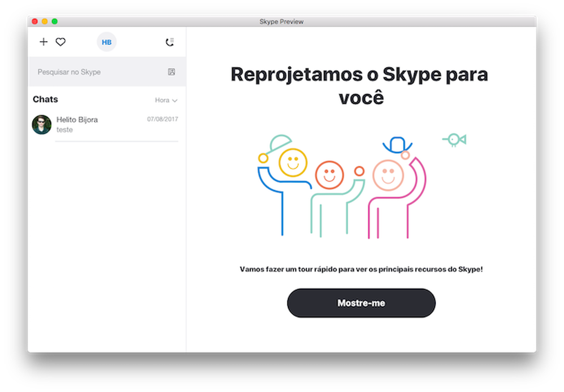Toggle full screen with the green button
The width and height of the screenshot is (564, 392).
[x=55, y=21]
